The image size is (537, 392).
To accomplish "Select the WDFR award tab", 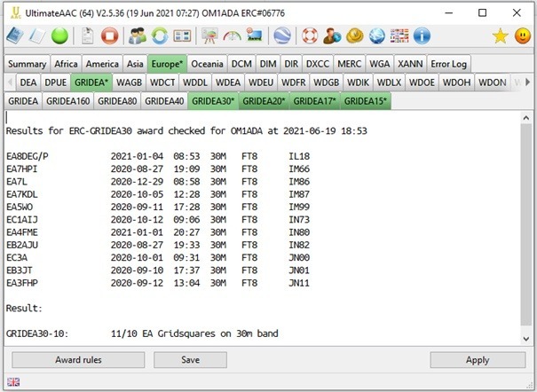I will (x=294, y=82).
